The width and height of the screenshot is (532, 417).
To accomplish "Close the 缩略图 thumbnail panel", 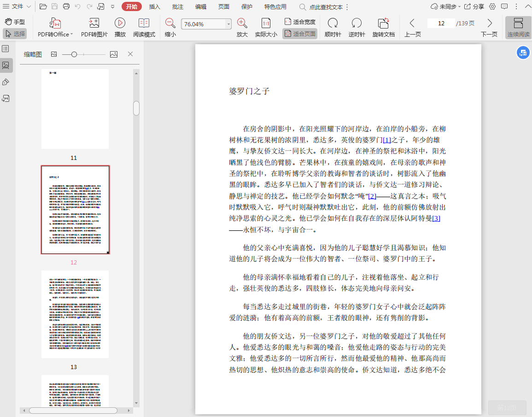I will coord(130,54).
